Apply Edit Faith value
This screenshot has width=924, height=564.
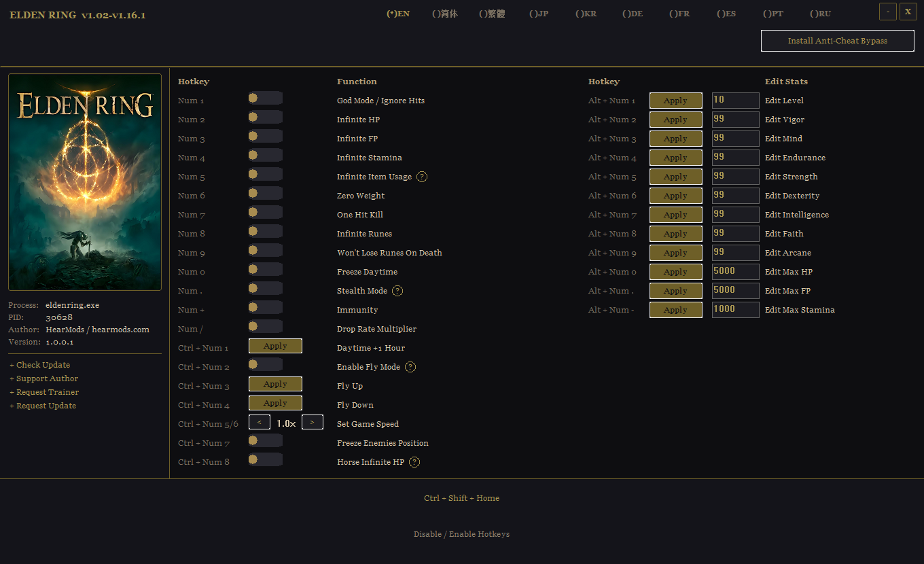click(676, 234)
